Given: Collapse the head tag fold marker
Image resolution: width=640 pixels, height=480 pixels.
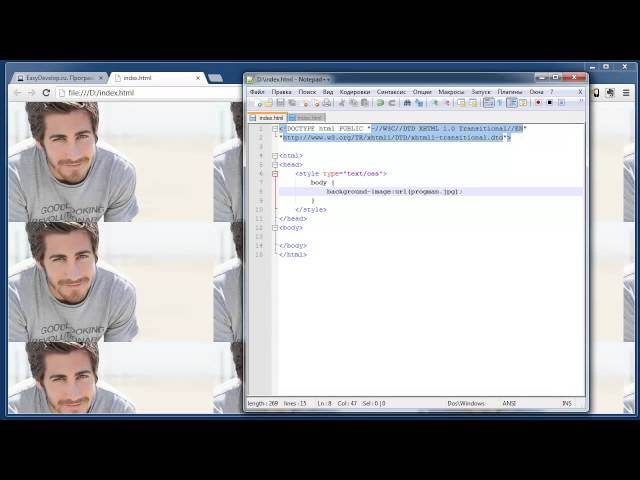Looking at the screenshot, I should click(275, 164).
